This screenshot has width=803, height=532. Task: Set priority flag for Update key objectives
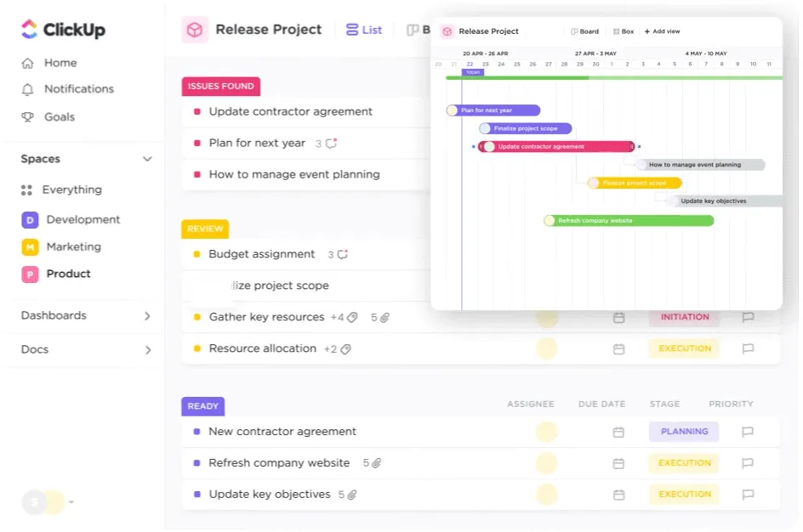(748, 494)
